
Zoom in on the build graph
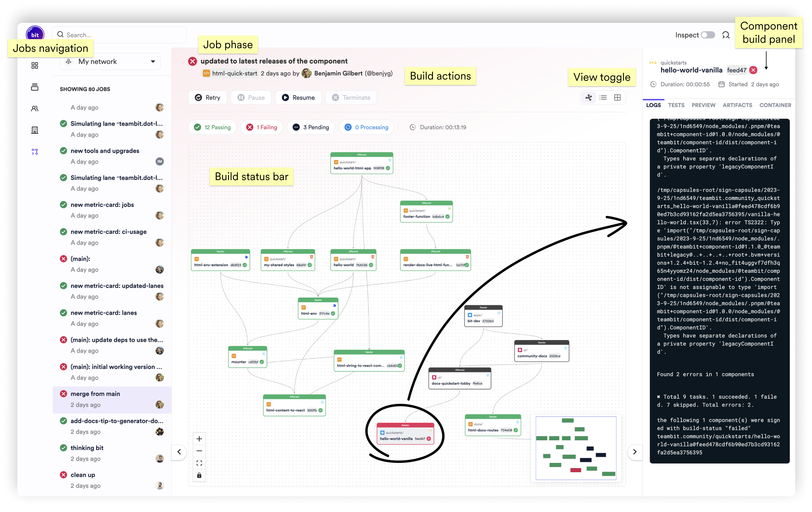point(199,439)
